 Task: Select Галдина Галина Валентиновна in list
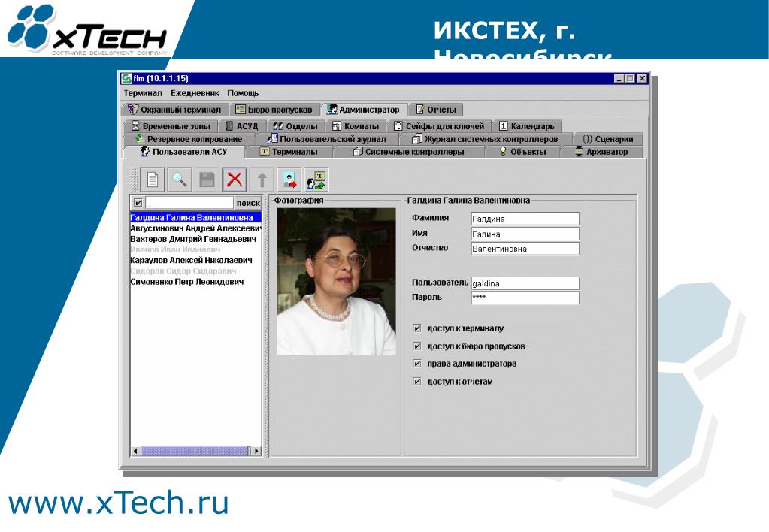click(195, 217)
